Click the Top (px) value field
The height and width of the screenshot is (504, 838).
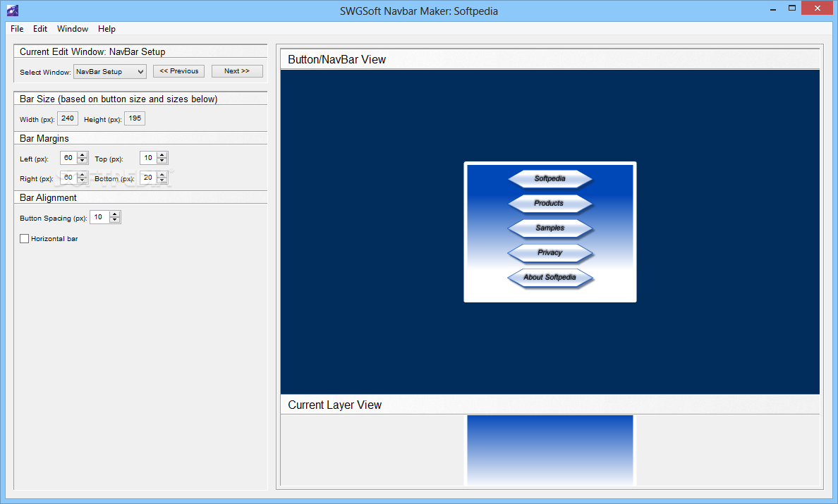coord(149,158)
